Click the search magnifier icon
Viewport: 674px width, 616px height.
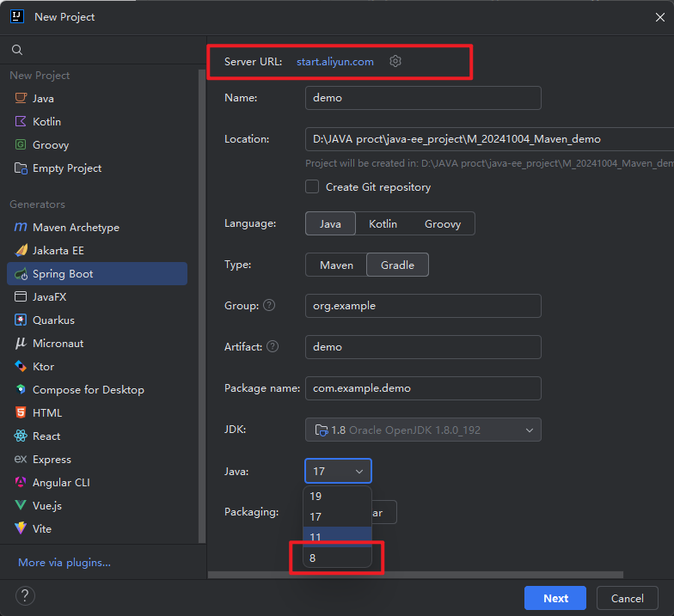coord(17,50)
